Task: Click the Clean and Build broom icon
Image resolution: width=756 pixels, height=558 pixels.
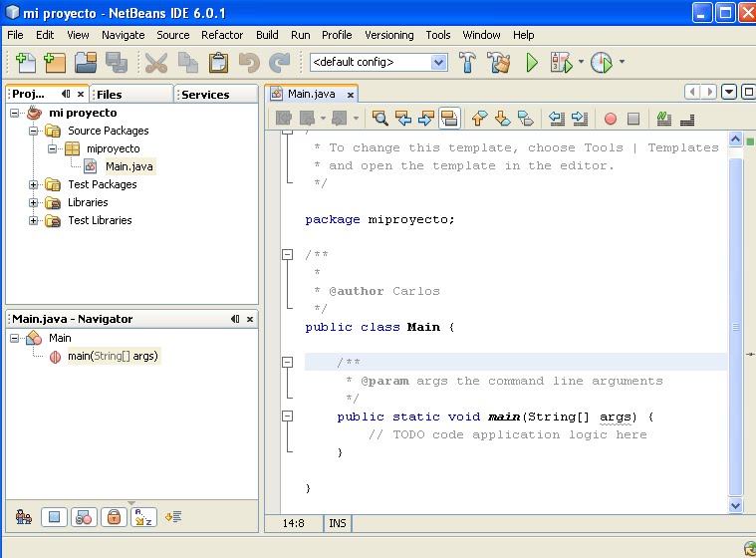Action: tap(499, 62)
